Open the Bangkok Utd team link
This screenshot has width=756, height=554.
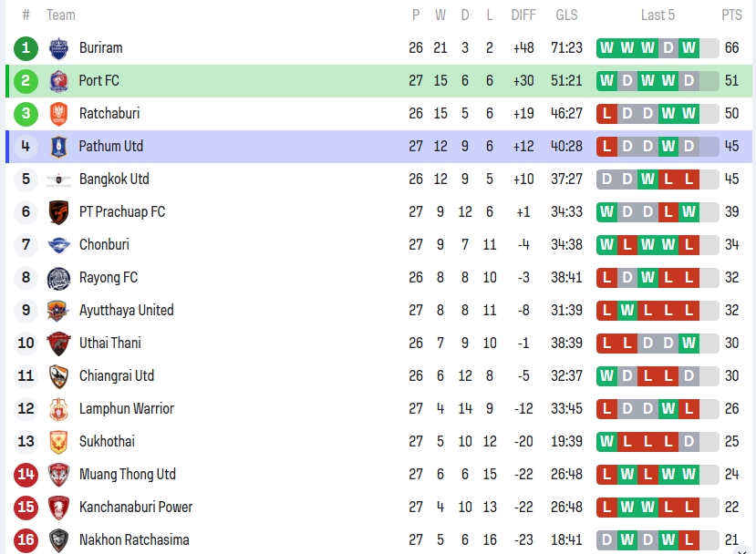click(114, 180)
